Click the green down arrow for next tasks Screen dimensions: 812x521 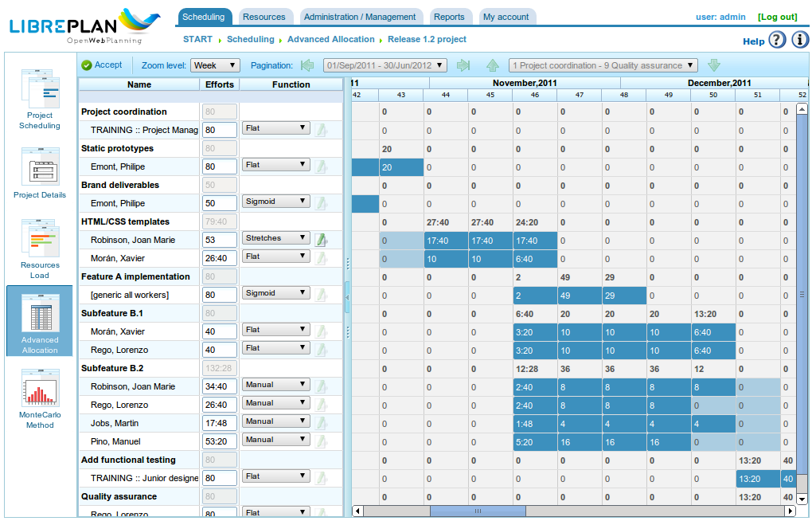click(x=714, y=65)
